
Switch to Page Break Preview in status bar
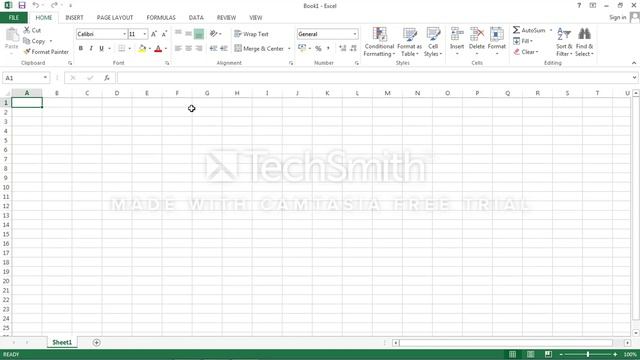(548, 354)
